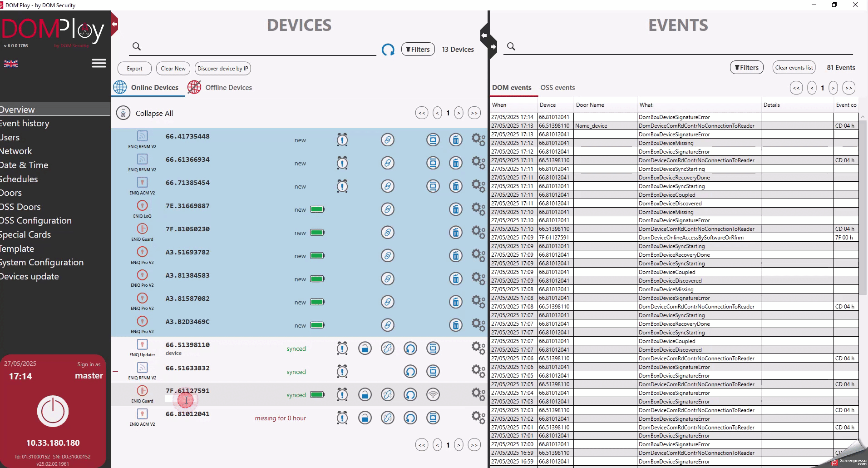The image size is (868, 468).
Task: Click the UK flag language selector
Action: coord(11,64)
